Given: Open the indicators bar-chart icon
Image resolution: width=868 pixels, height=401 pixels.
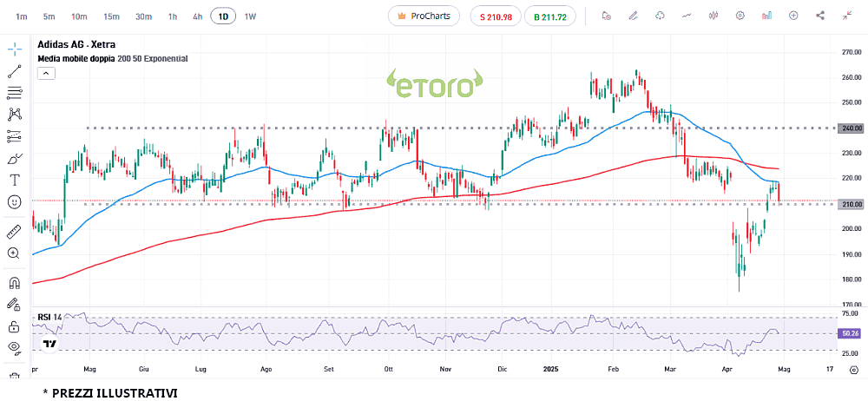Looking at the screenshot, I should [x=766, y=16].
